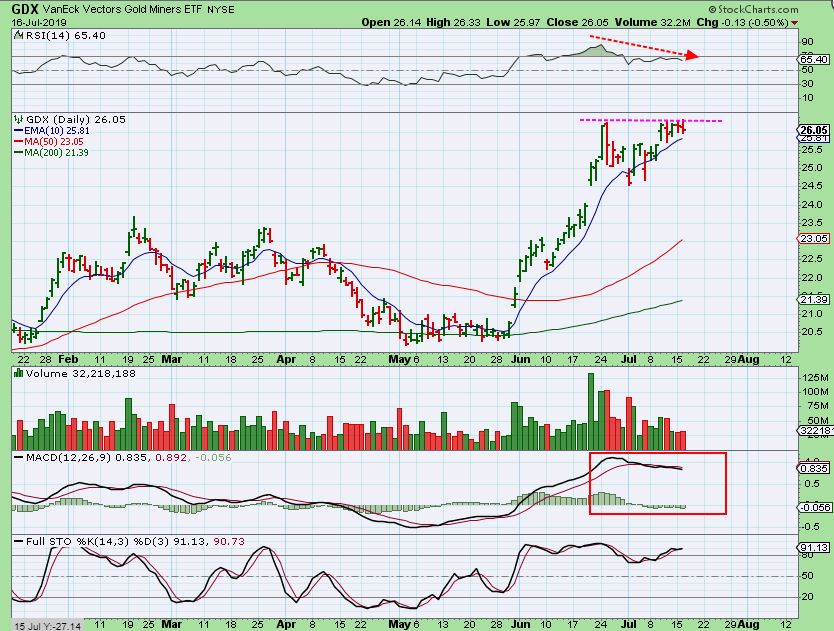Viewport: 834px width, 631px height.
Task: Click the bold '26.05' price tag on right axis
Action: click(814, 130)
